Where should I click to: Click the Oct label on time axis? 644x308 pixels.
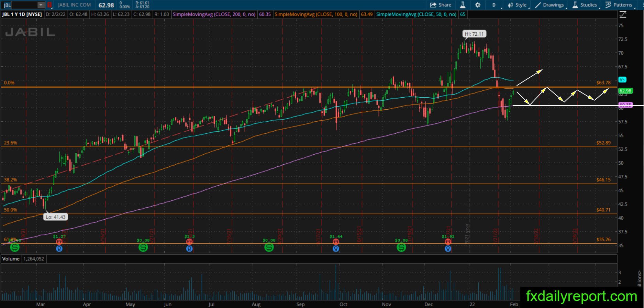point(343,304)
